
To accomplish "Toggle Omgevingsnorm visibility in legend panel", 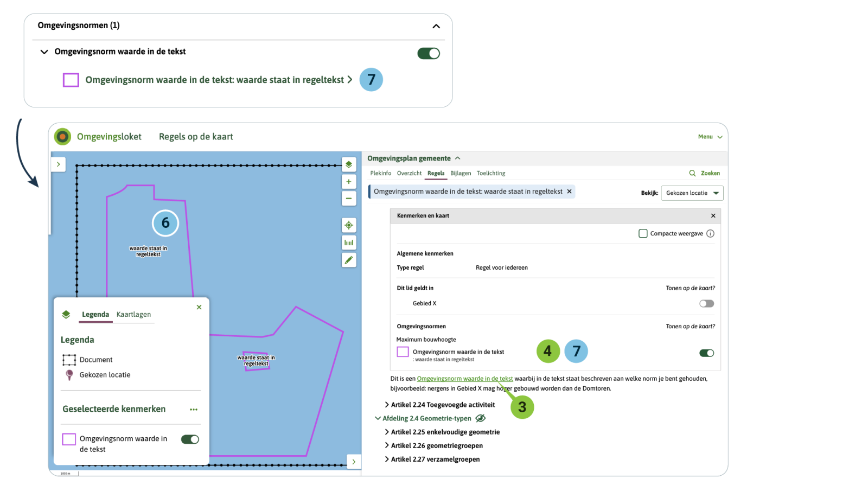I will pyautogui.click(x=190, y=439).
